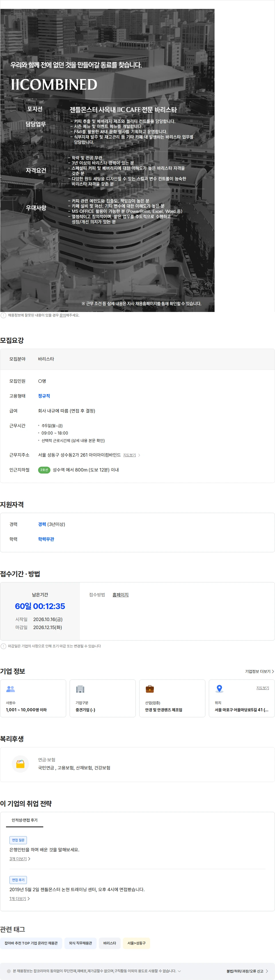
Task: Click the blue 경력 requirement text
Action: tap(42, 524)
